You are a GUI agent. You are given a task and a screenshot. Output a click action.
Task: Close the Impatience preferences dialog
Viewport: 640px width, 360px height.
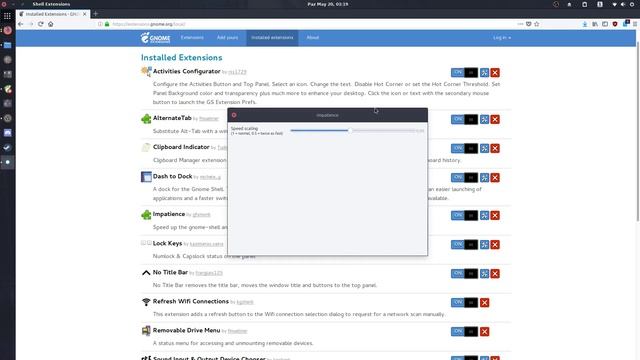coord(234,115)
